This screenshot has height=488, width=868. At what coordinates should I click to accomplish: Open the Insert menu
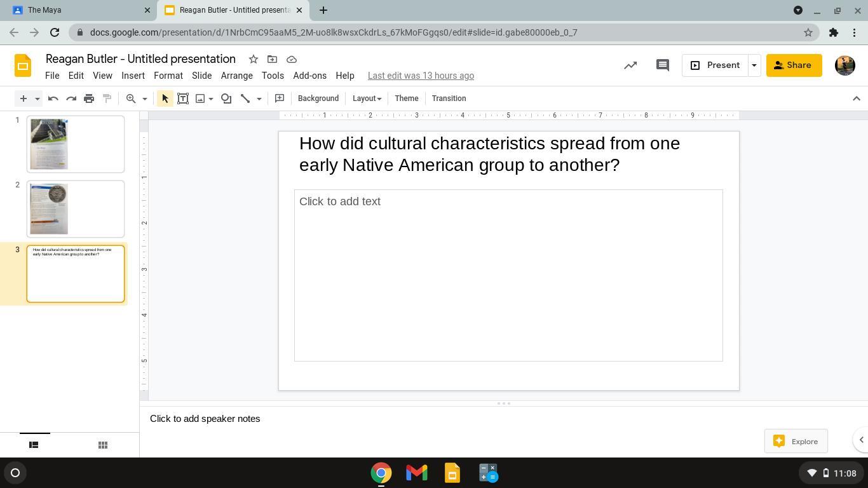coord(133,76)
